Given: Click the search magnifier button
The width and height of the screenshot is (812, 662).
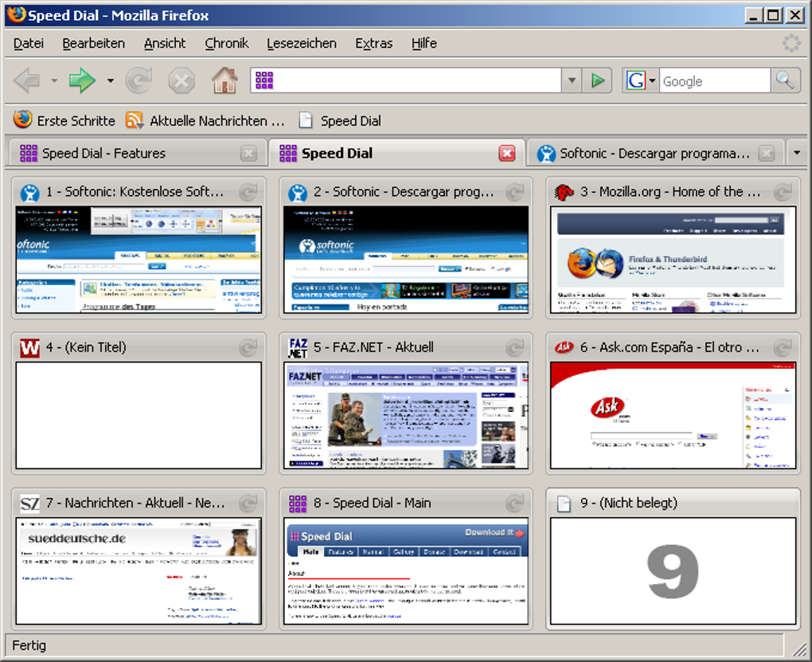Looking at the screenshot, I should tap(785, 80).
